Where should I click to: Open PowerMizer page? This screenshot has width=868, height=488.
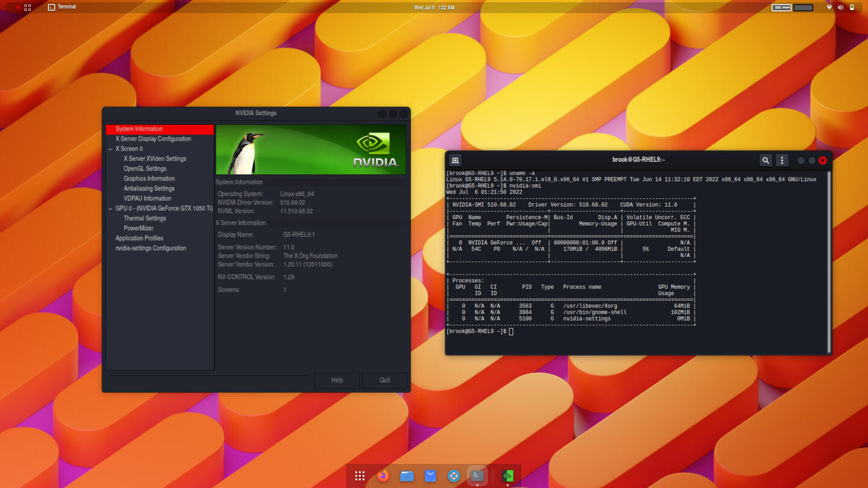click(138, 228)
